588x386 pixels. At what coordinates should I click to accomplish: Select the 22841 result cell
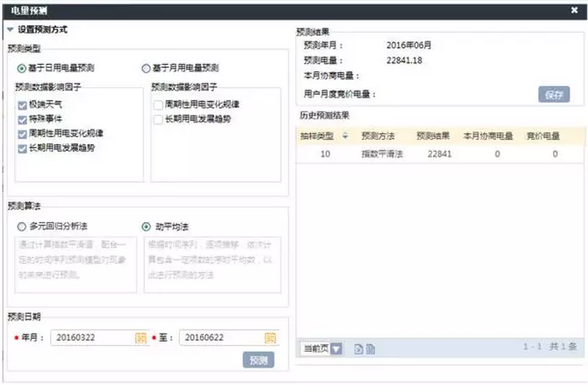[439, 154]
